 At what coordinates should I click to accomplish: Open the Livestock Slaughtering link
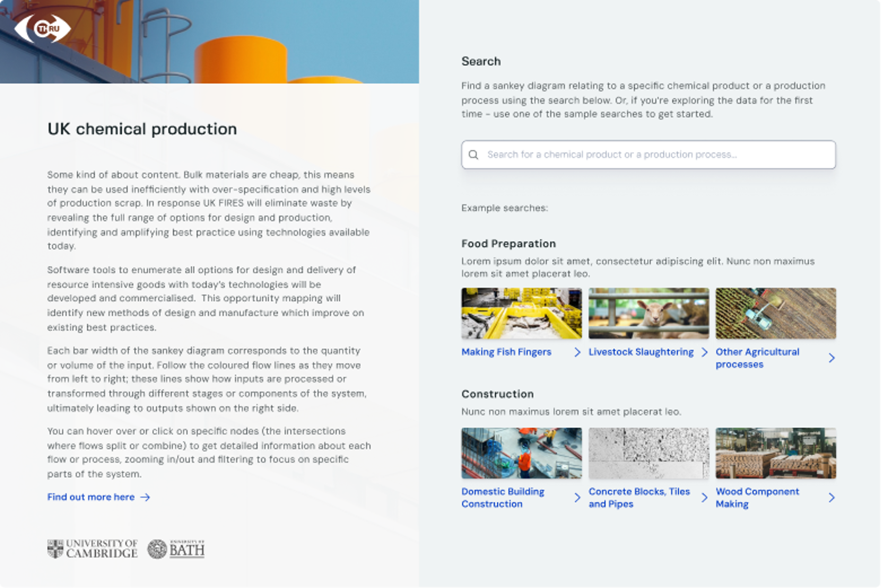click(x=641, y=352)
